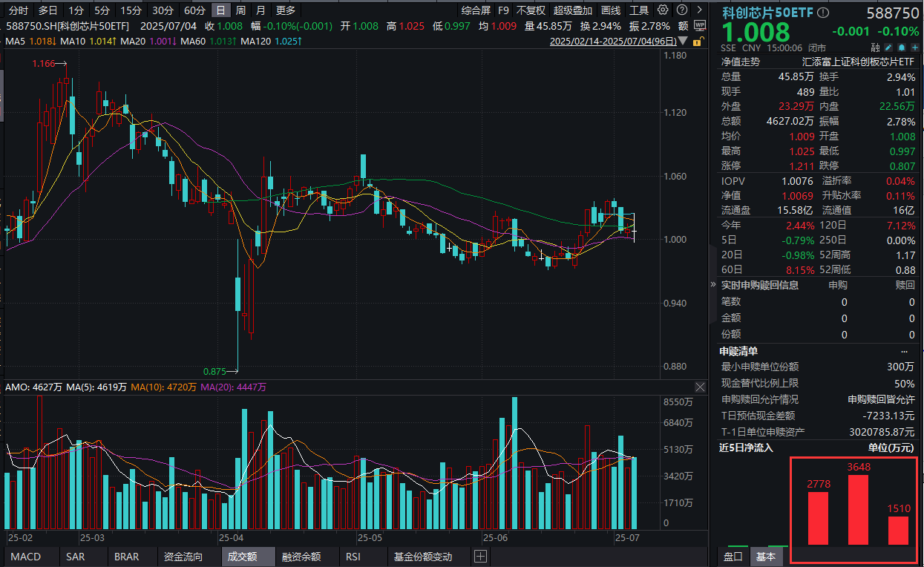Switch to the MACD indicator tab
The height and width of the screenshot is (567, 924).
(x=26, y=557)
